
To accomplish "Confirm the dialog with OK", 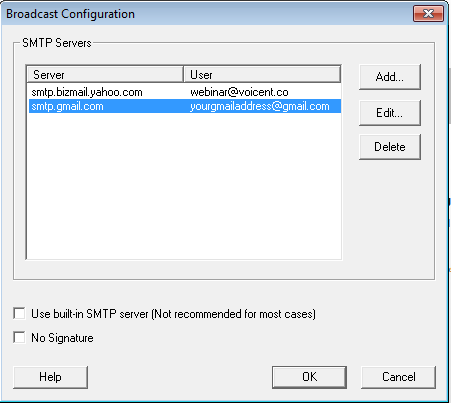I will click(309, 377).
